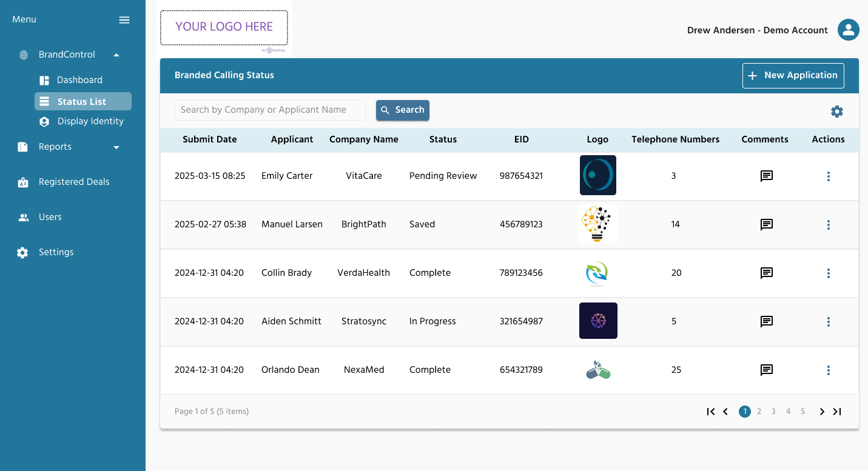Go to the previous page
The image size is (868, 471).
pos(725,412)
